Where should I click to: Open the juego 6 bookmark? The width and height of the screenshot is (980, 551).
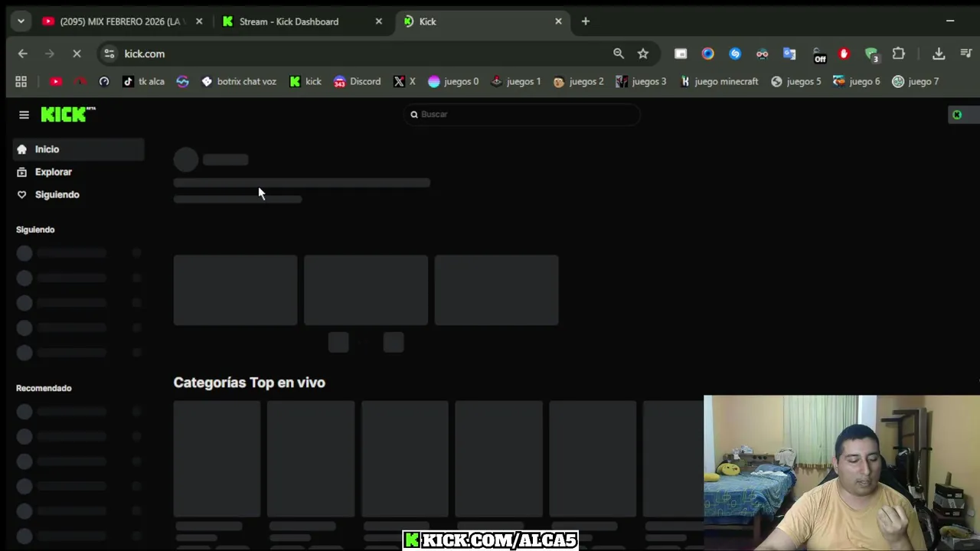[857, 81]
